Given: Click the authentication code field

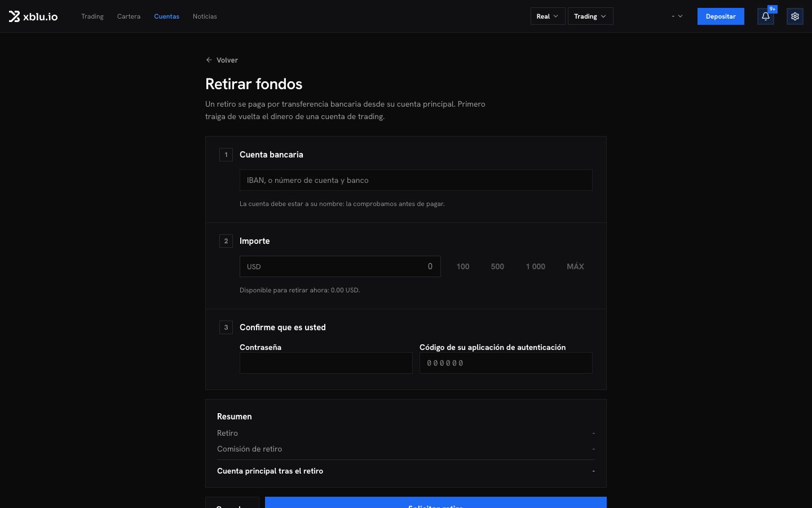Looking at the screenshot, I should click(506, 363).
